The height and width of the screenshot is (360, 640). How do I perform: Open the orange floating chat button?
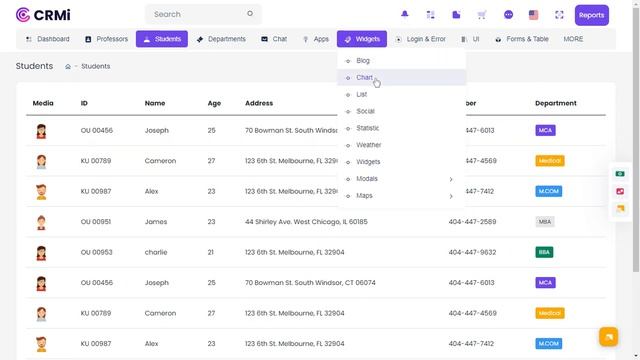tap(608, 337)
